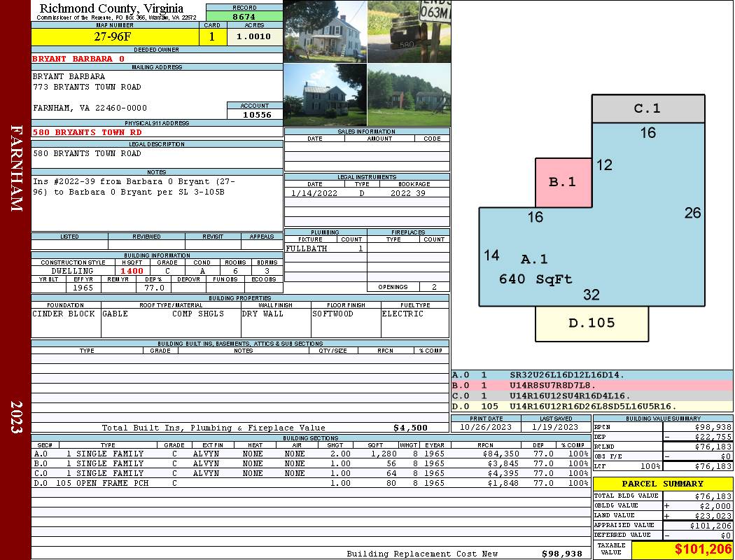Click the DRY WALL wall finish value
The image size is (735, 560).
click(x=262, y=314)
